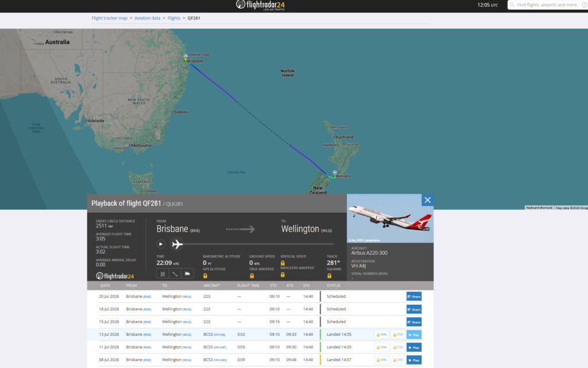Click the 'Sydney' label on map

coord(181,112)
